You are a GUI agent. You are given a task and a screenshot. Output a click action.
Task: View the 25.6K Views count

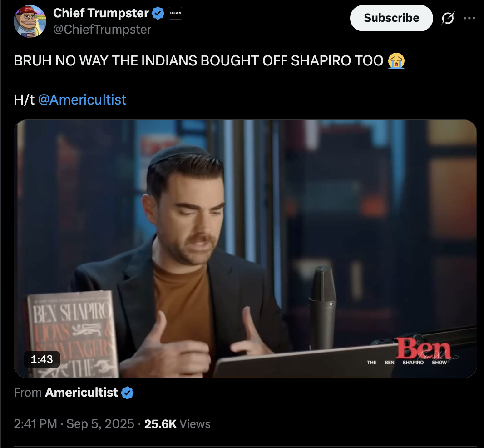click(177, 424)
